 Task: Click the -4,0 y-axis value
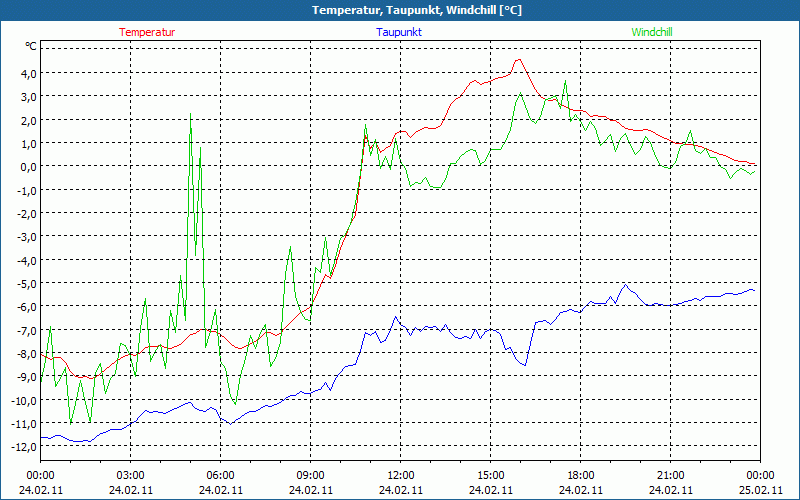coord(27,260)
